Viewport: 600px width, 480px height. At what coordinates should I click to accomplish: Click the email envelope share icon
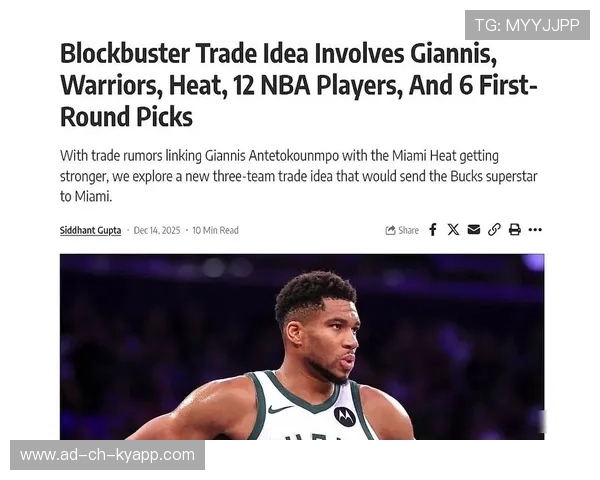(x=474, y=230)
